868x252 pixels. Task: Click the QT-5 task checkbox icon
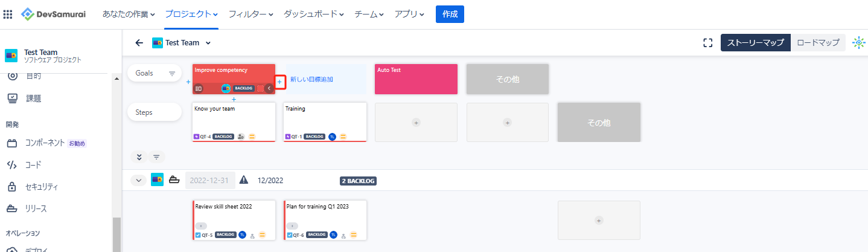coord(198,235)
